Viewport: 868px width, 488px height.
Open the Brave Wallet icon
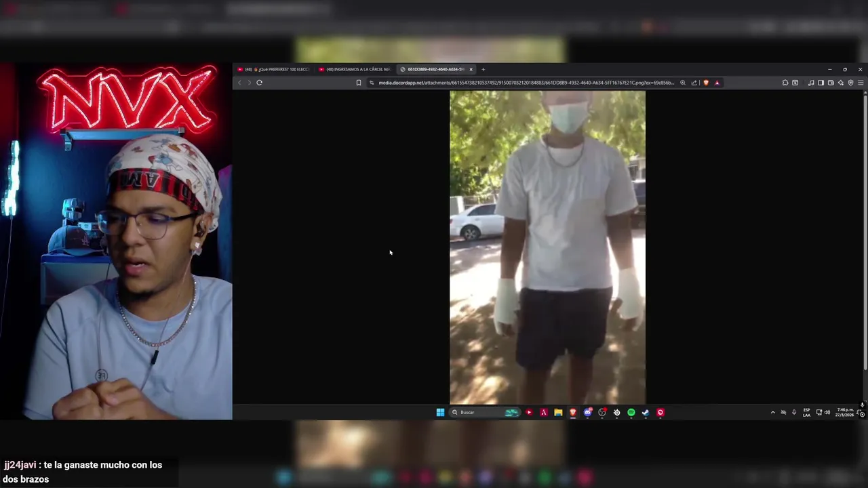831,83
